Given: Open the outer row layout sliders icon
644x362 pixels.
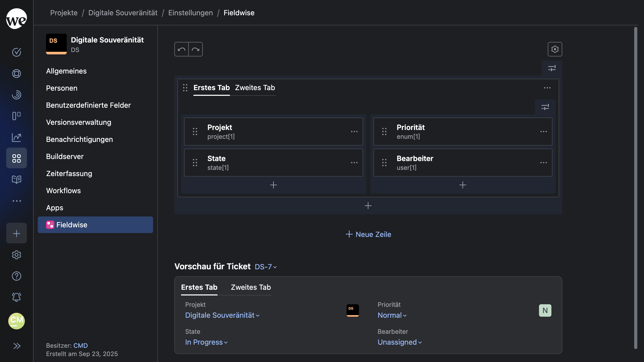Looking at the screenshot, I should pos(552,68).
